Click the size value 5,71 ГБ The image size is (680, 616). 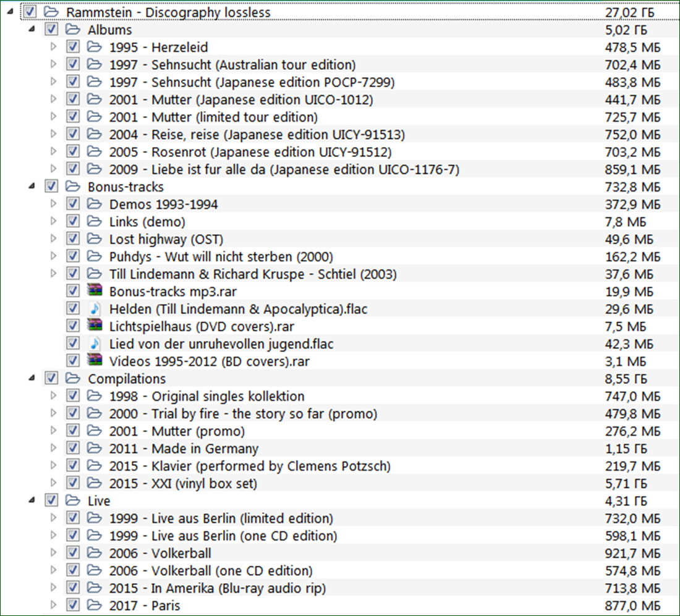click(626, 483)
